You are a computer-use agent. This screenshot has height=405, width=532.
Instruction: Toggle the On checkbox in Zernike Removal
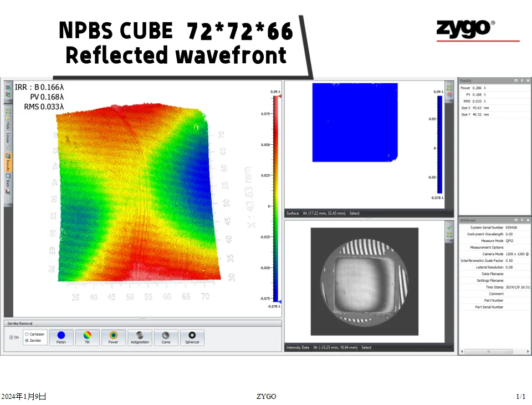tap(12, 337)
